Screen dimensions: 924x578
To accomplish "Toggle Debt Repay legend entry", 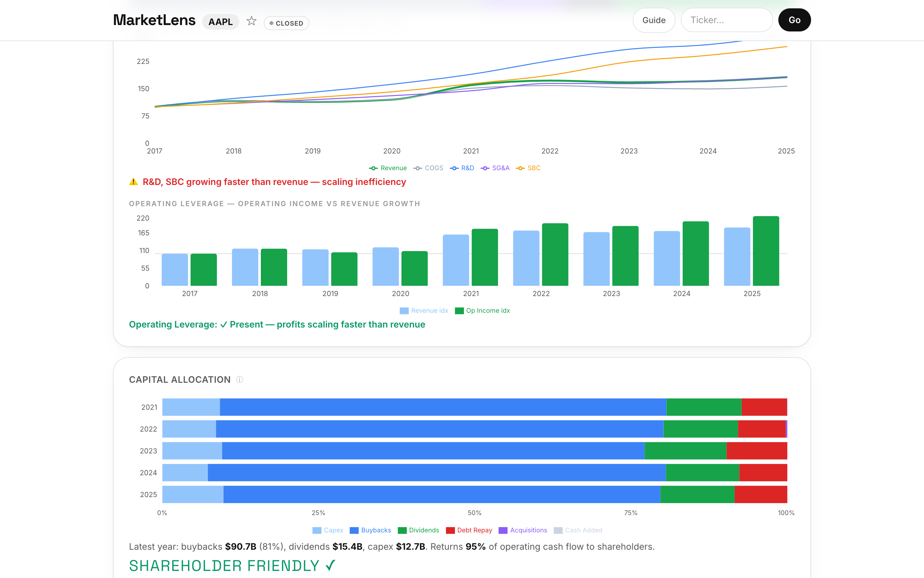I will pyautogui.click(x=469, y=530).
